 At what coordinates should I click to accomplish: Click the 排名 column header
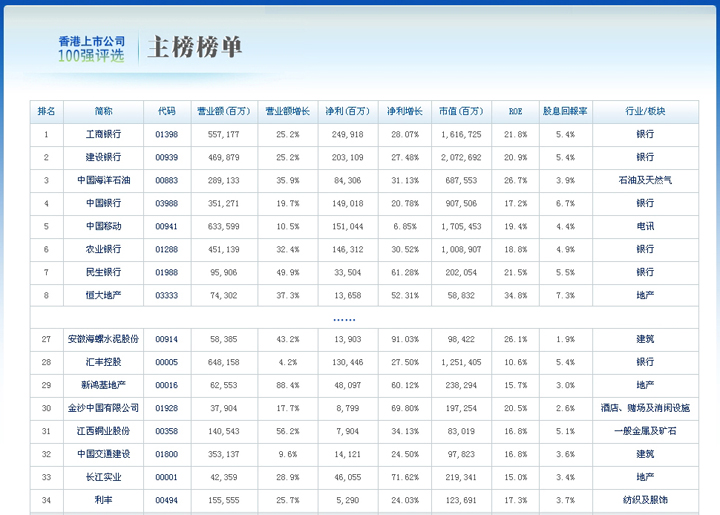click(x=46, y=111)
